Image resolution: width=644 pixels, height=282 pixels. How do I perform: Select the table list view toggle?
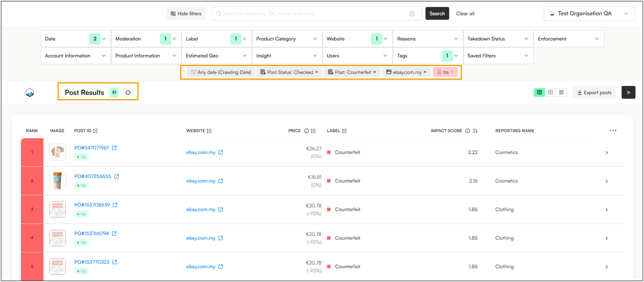click(540, 93)
